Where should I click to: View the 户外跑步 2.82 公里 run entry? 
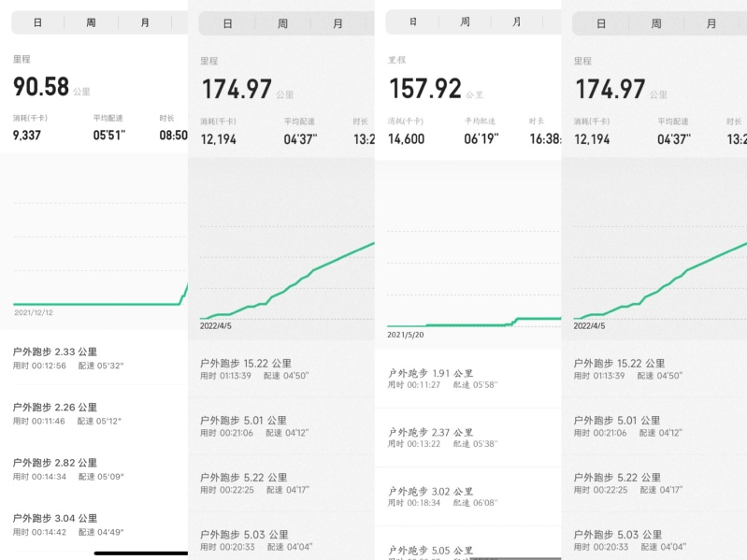(x=93, y=469)
